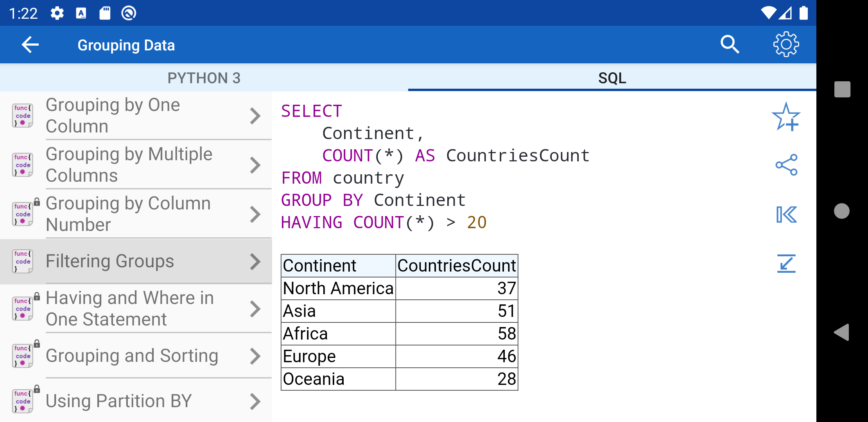This screenshot has height=422, width=868.
Task: Expand Using Partition BY chevron
Action: (x=255, y=402)
